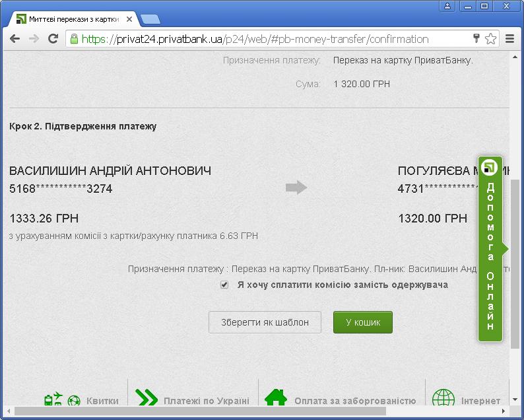
Task: Click the green house debt payment icon
Action: 276,399
